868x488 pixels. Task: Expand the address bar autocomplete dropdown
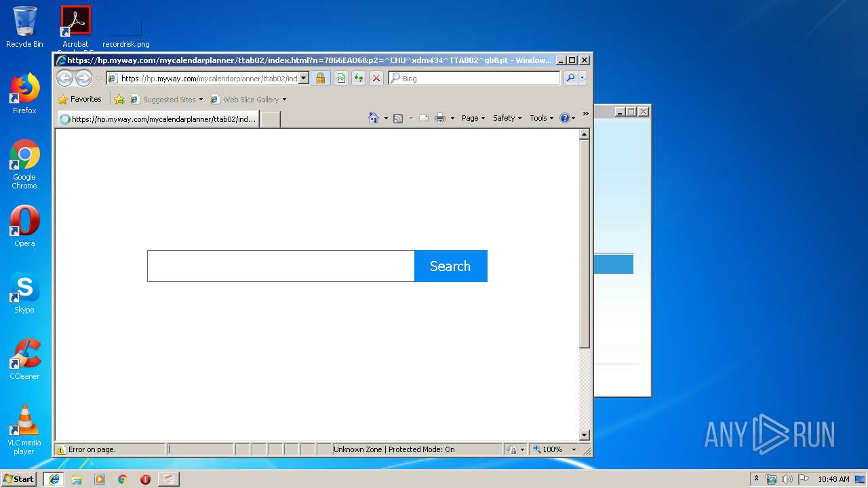304,78
